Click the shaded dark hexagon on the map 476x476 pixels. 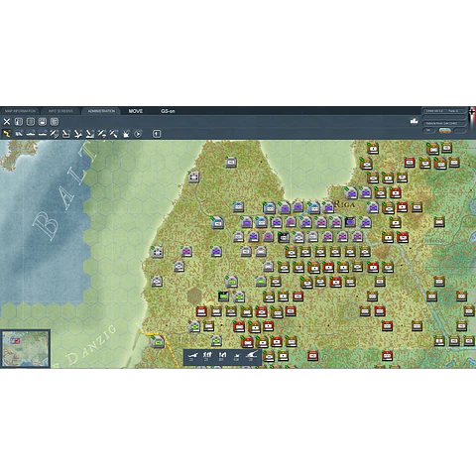(194, 296)
